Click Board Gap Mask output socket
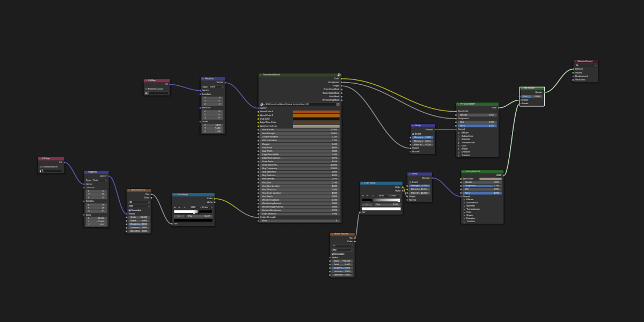This screenshot has width=644, height=322. [342, 89]
